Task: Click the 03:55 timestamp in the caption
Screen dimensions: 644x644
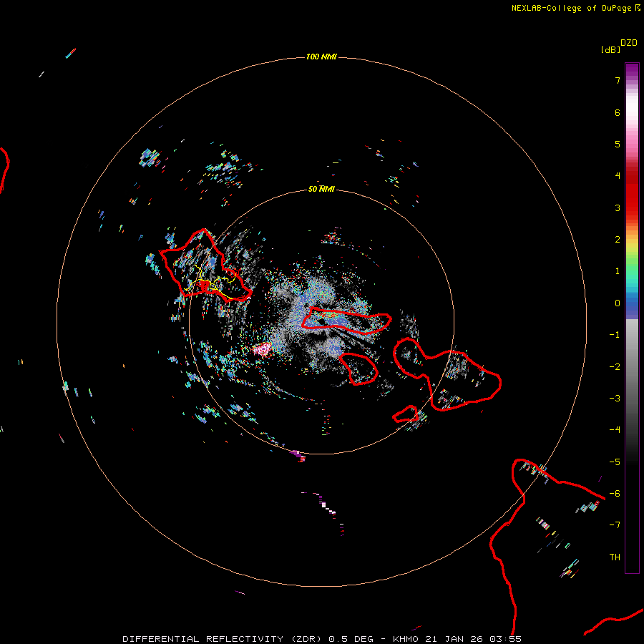Action: click(x=506, y=639)
